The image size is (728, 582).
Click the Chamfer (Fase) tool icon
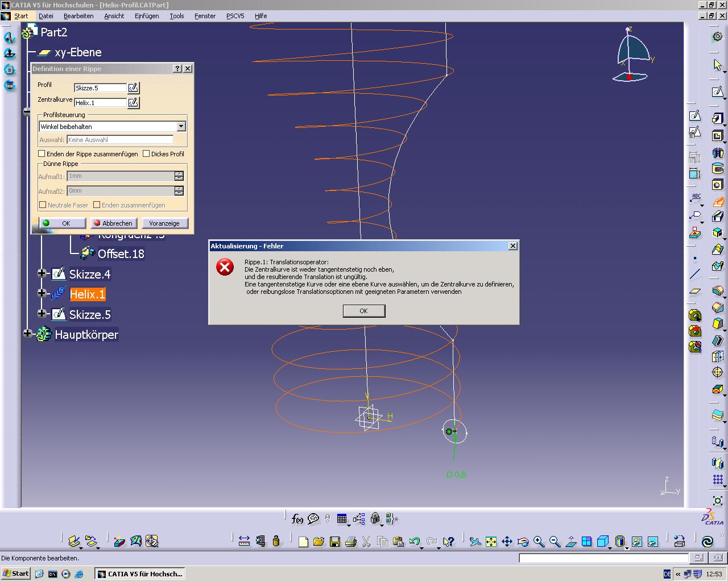click(x=718, y=307)
